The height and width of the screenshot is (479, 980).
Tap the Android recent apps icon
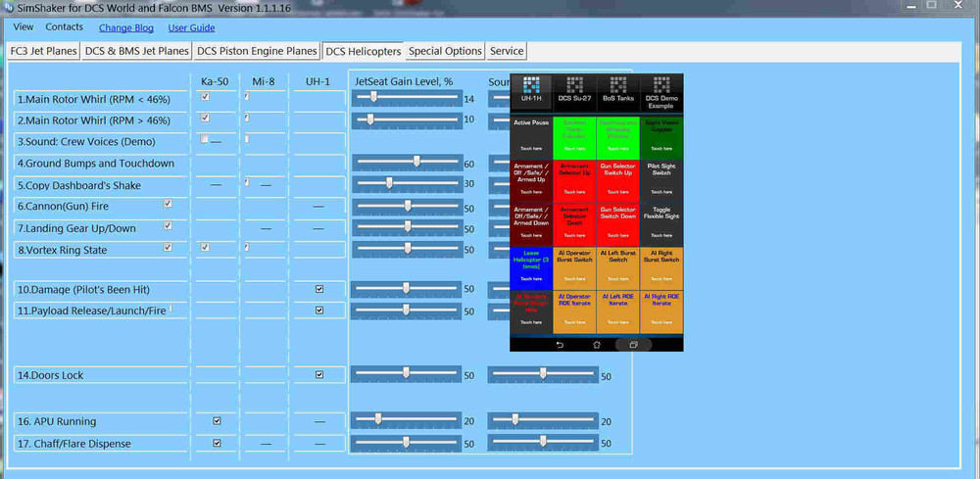[x=633, y=345]
